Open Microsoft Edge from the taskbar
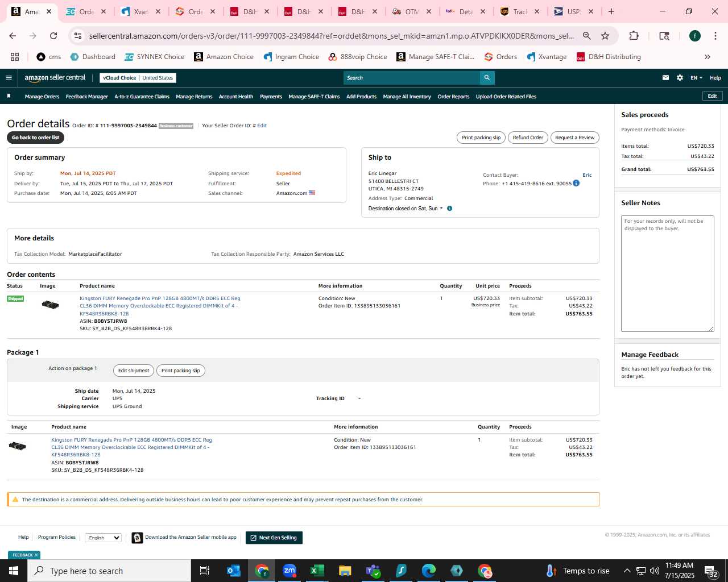The image size is (728, 582). 429,571
